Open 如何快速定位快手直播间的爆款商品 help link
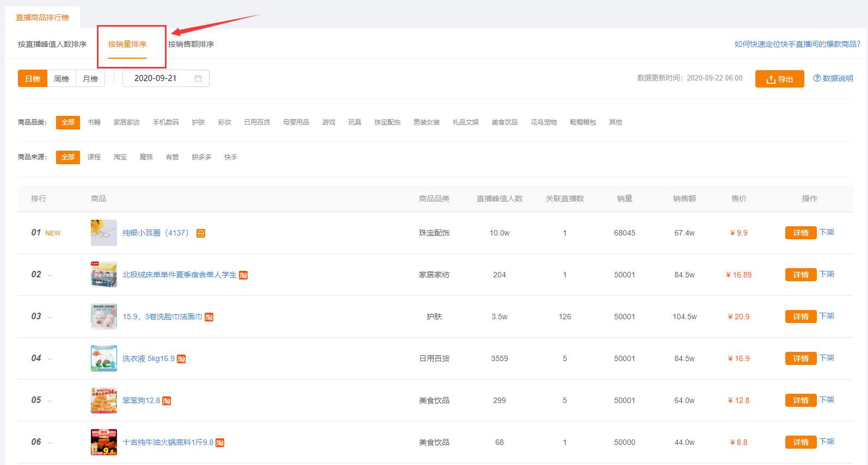The width and height of the screenshot is (868, 465). [797, 44]
